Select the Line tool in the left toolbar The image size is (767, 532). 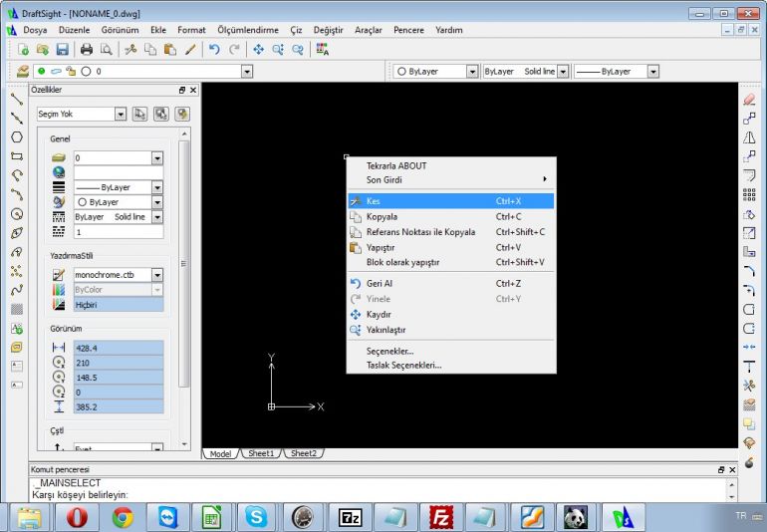(x=16, y=98)
